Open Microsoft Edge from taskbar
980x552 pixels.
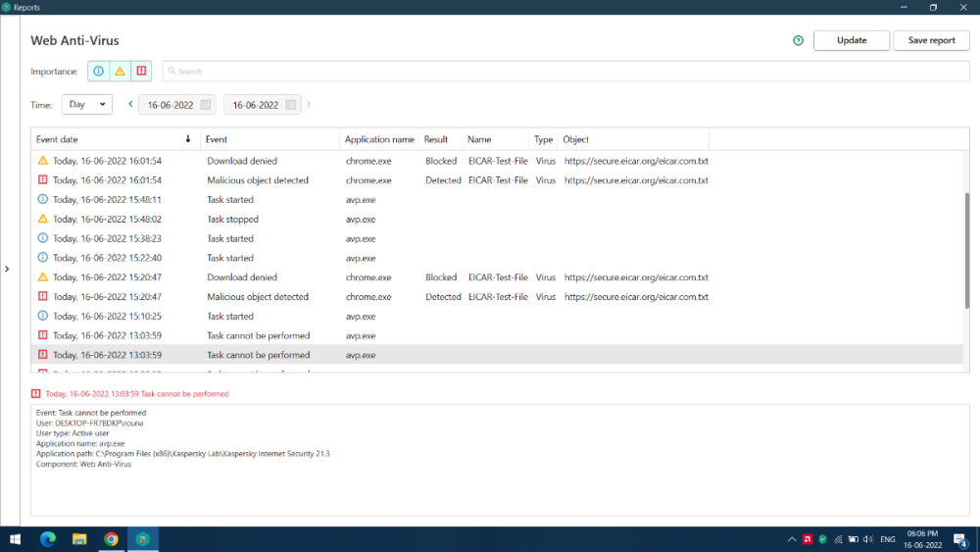coord(47,539)
